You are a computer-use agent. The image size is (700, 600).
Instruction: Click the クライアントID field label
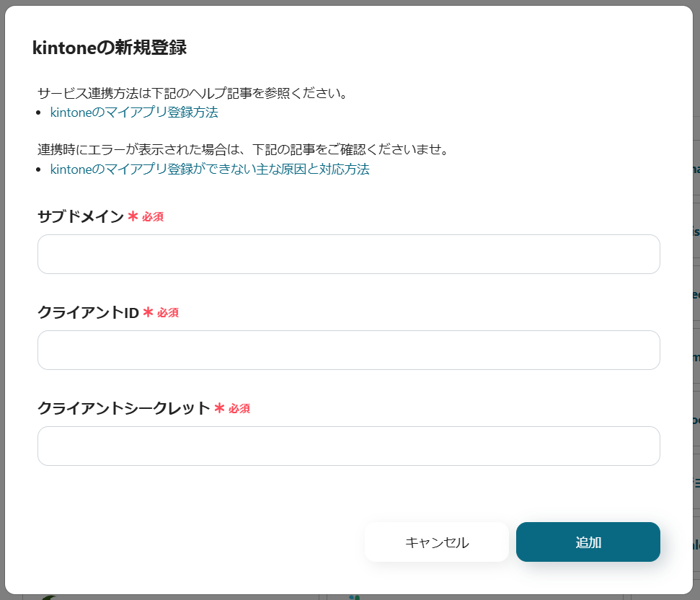point(89,312)
